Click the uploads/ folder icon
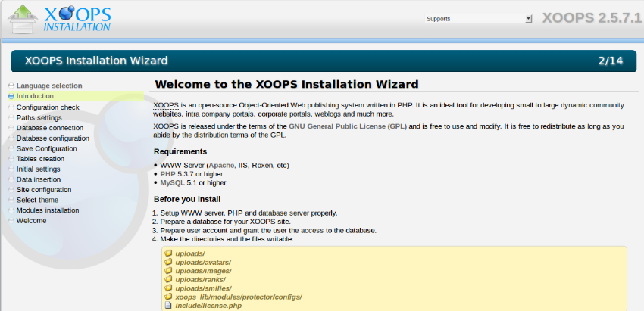The height and width of the screenshot is (311, 644). pos(168,253)
